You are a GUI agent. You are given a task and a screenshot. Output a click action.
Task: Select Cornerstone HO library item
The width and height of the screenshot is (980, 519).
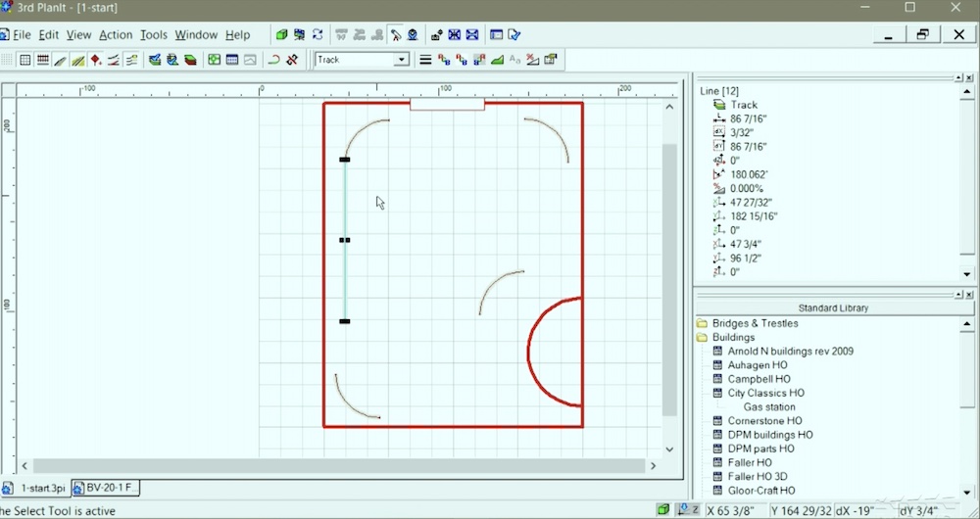click(765, 421)
